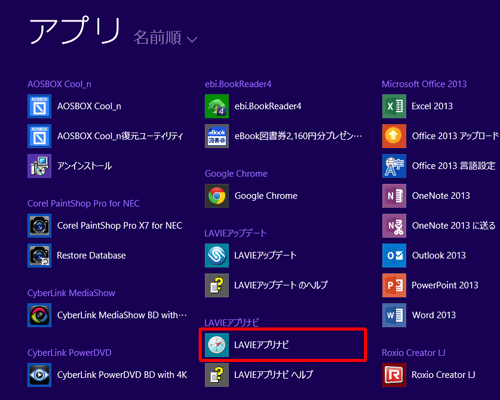Launch the PowerPoint 2013 icon
Image resolution: width=500 pixels, height=400 pixels.
pyautogui.click(x=394, y=285)
